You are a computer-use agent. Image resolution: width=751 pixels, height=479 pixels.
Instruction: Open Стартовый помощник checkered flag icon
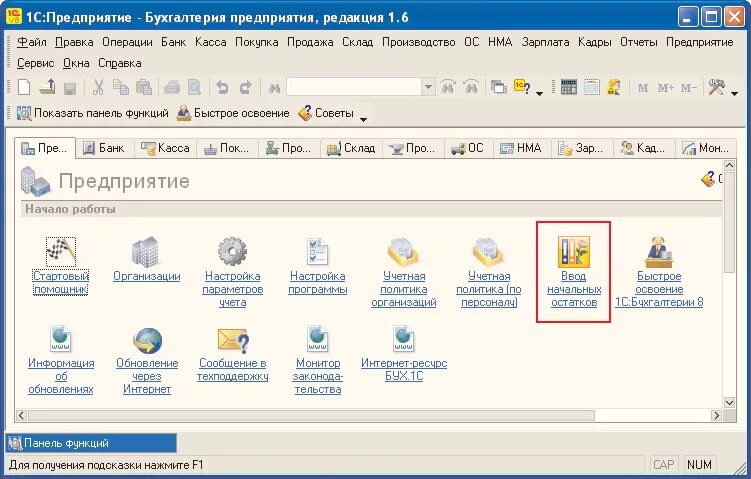(61, 251)
